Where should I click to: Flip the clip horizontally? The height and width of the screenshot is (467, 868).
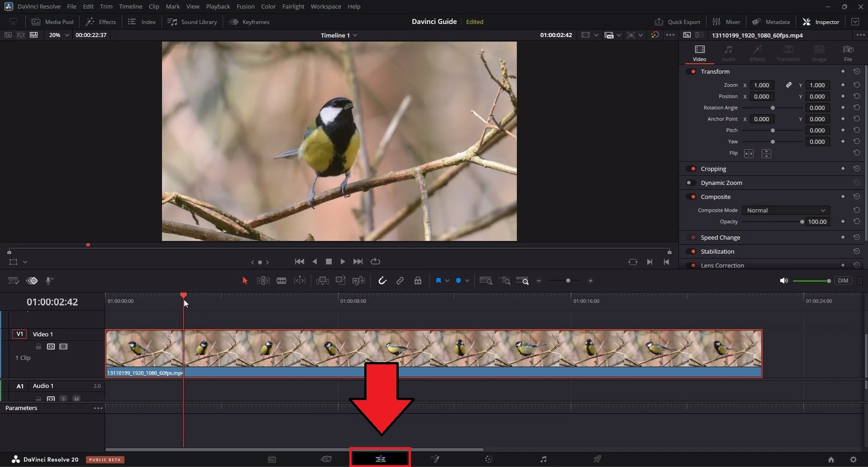tap(749, 154)
